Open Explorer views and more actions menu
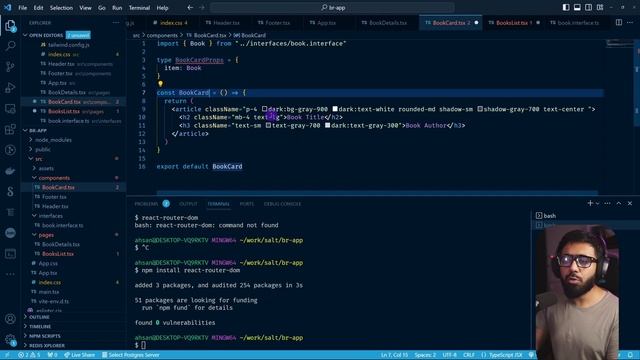The width and height of the screenshot is (640, 360). pos(116,23)
